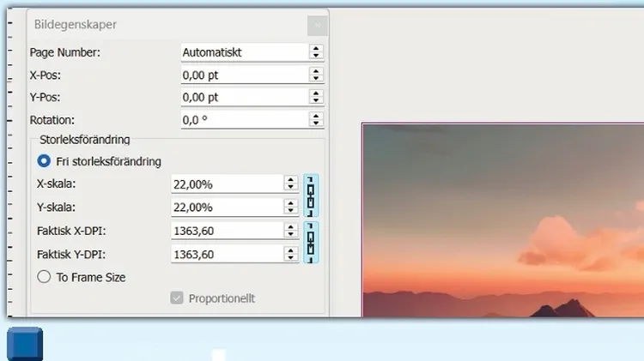Click the X-skala percentage field
This screenshot has width=644, height=361.
(x=227, y=184)
